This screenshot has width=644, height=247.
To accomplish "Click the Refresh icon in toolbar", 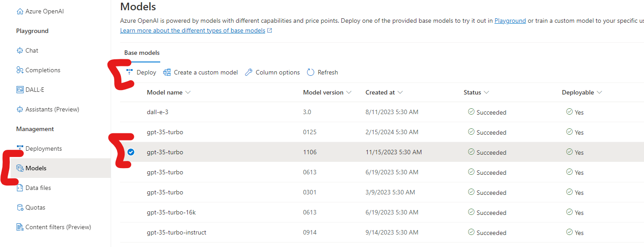I will pos(311,72).
